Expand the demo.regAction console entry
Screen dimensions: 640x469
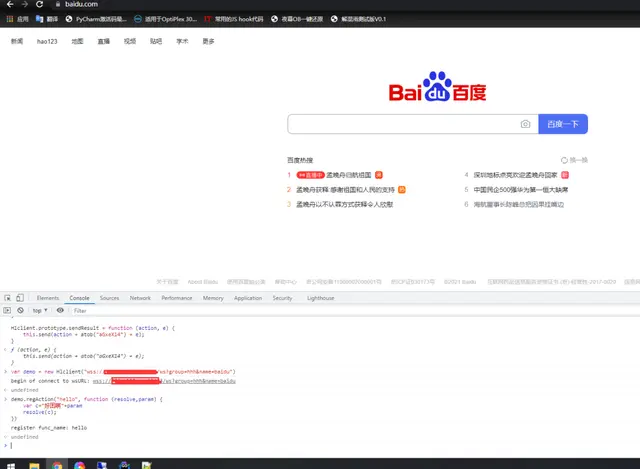tap(6, 399)
